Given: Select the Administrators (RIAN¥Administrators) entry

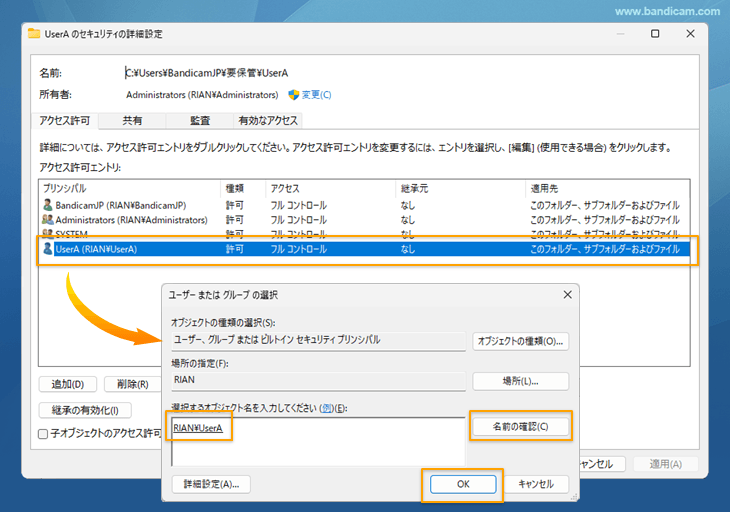Looking at the screenshot, I should (364, 220).
